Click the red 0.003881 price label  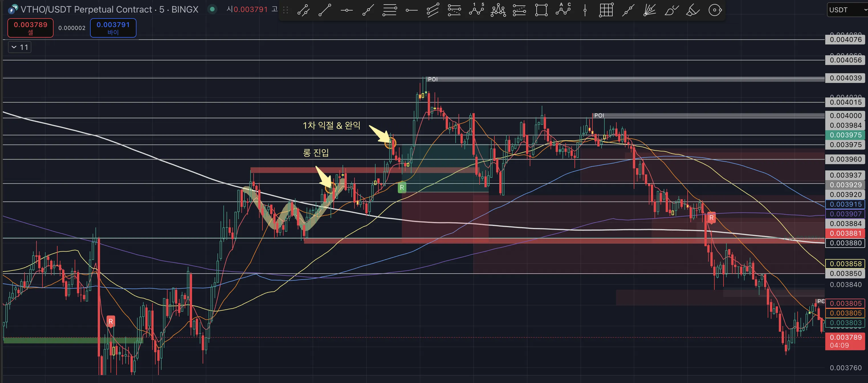[845, 233]
